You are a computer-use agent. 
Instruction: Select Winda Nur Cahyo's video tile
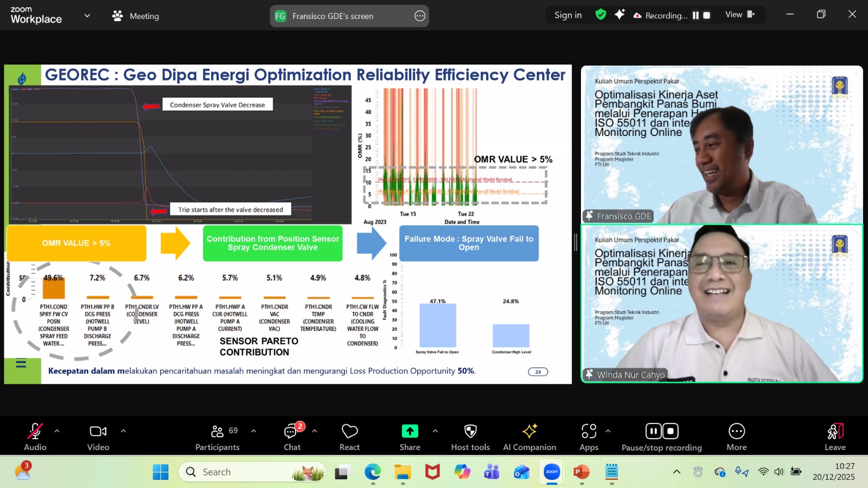click(722, 304)
